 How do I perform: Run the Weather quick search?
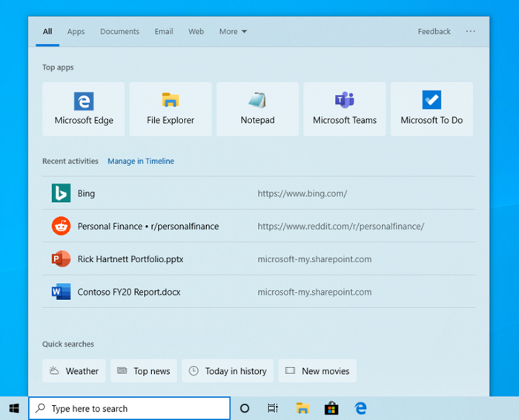tap(74, 371)
